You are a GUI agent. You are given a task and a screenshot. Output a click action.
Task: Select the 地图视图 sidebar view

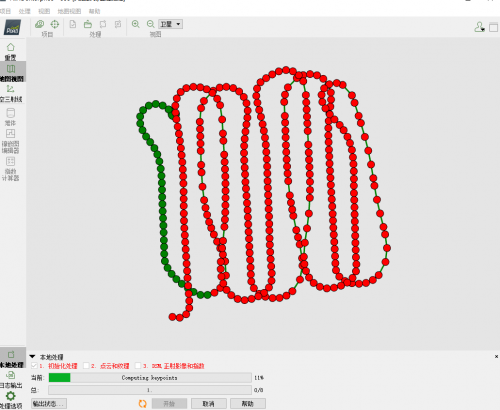pos(12,73)
